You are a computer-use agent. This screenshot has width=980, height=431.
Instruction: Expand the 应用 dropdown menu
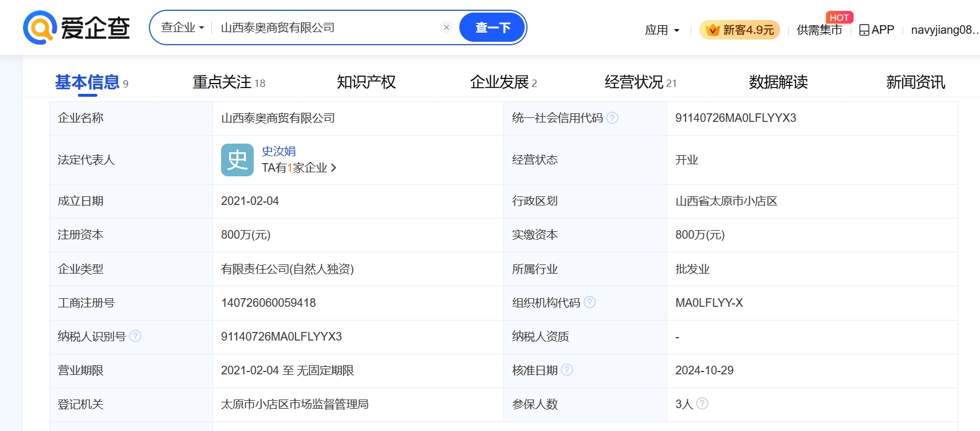pyautogui.click(x=662, y=30)
